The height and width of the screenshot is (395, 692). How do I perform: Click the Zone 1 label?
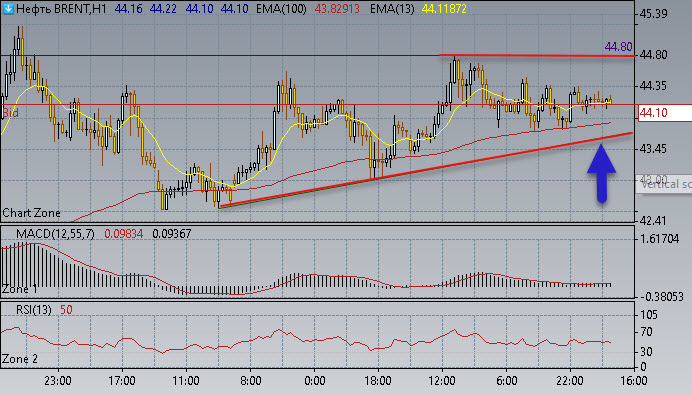[20, 290]
